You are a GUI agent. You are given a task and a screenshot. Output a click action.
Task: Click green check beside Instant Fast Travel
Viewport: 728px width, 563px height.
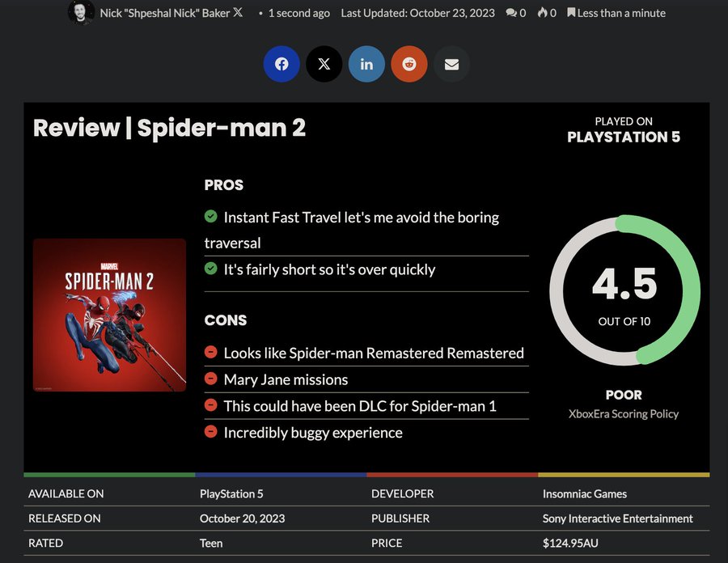(211, 216)
